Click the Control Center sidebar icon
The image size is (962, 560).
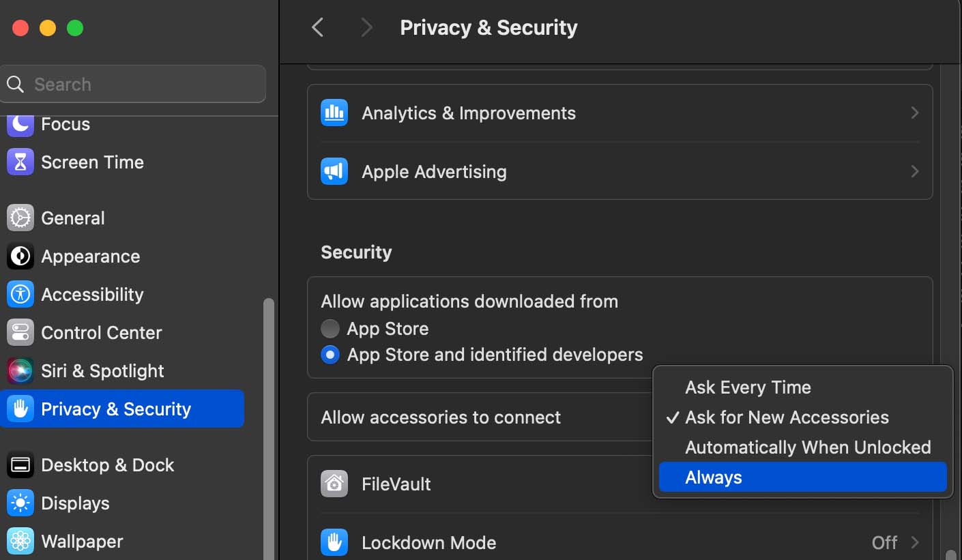(20, 333)
